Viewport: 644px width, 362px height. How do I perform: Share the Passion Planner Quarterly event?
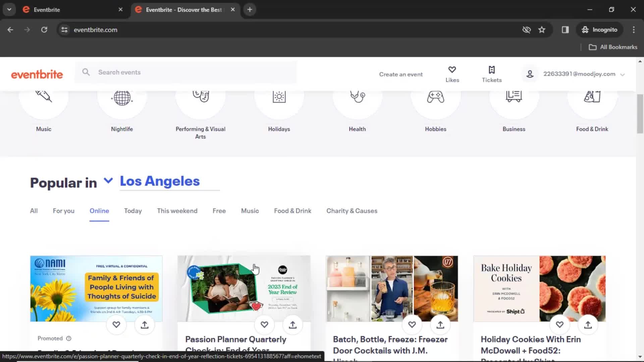pyautogui.click(x=293, y=324)
